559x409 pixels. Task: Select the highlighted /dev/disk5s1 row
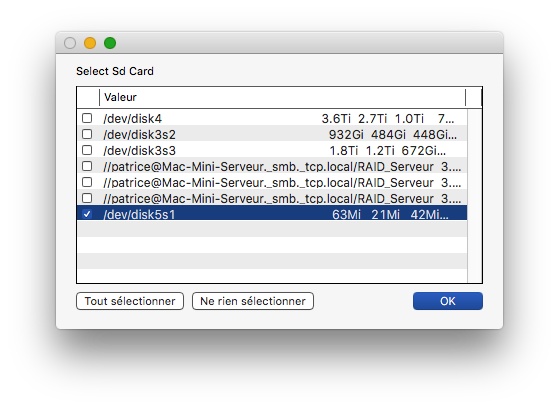272,213
